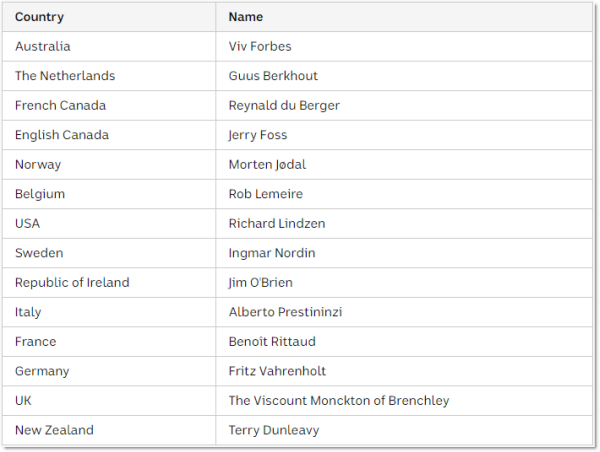Click The Viscount Monckton of Brenchley
This screenshot has width=600, height=452.
click(339, 400)
